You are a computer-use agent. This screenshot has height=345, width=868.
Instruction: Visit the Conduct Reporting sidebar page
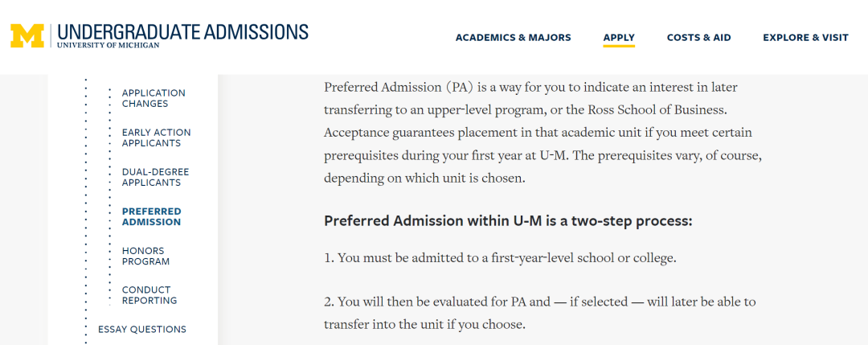click(149, 295)
